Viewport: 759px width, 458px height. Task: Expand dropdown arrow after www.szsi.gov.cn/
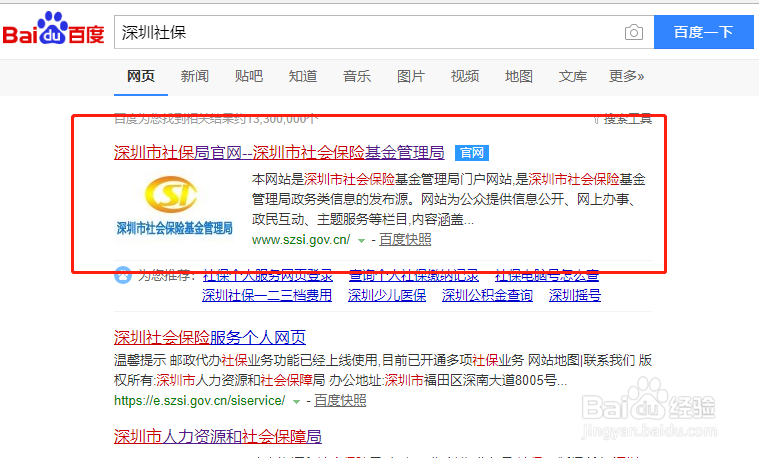click(361, 240)
